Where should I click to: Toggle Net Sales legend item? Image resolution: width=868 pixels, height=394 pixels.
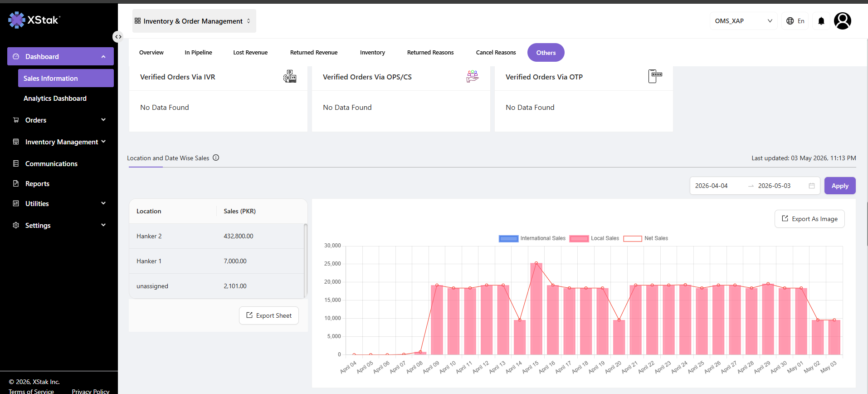(646, 238)
